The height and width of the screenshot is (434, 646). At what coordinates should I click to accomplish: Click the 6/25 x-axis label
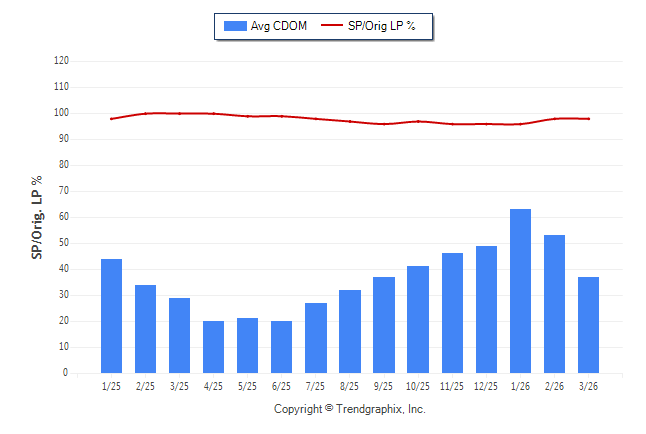point(282,386)
